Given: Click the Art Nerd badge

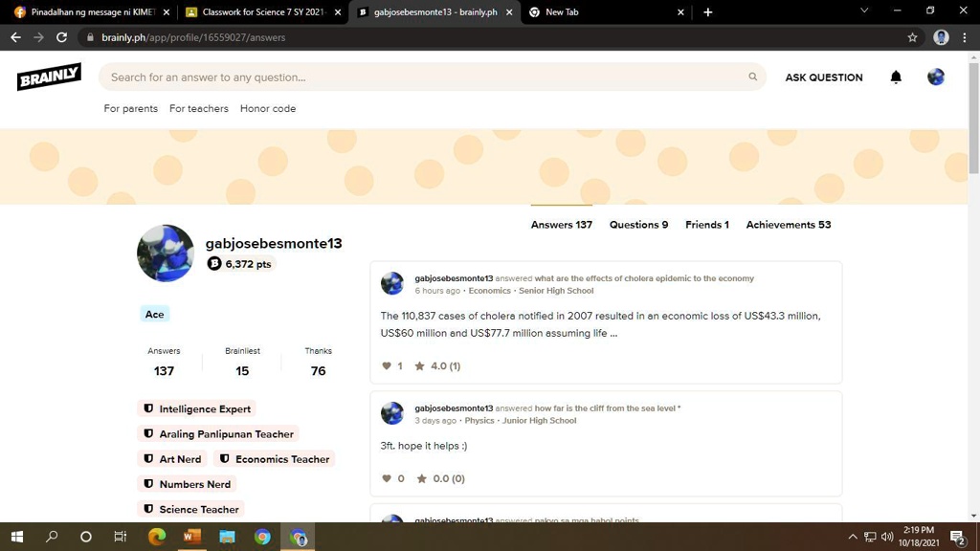Looking at the screenshot, I should (172, 458).
